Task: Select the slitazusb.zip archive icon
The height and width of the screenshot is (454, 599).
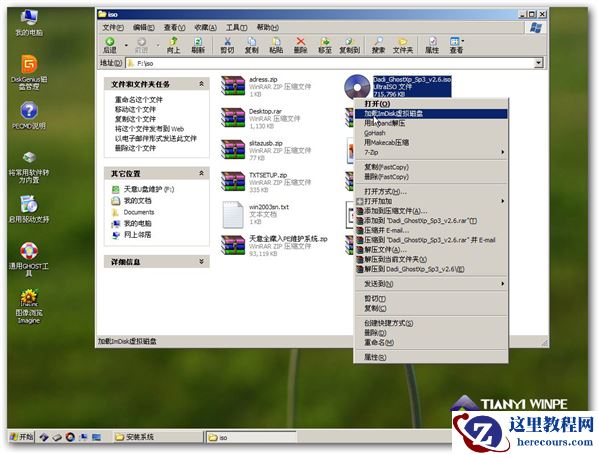Action: tap(233, 149)
